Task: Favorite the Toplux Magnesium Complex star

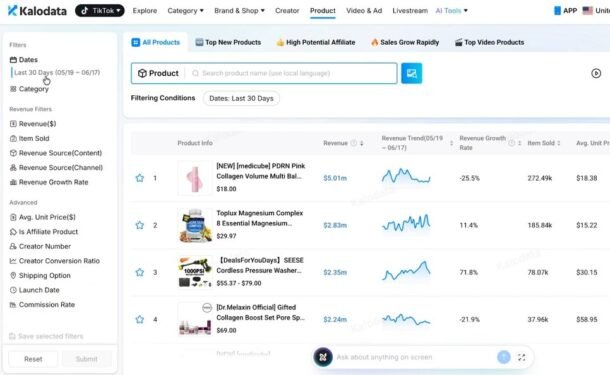Action: pos(140,225)
